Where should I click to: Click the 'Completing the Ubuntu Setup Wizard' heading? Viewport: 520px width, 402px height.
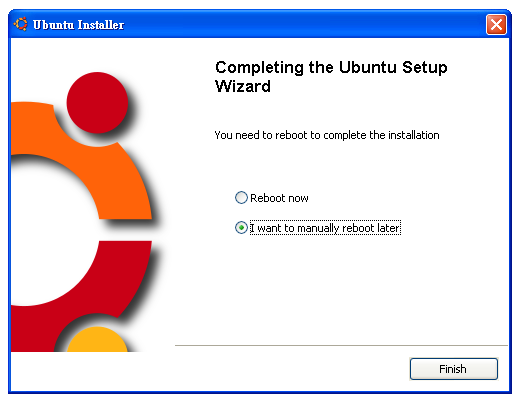click(x=331, y=77)
